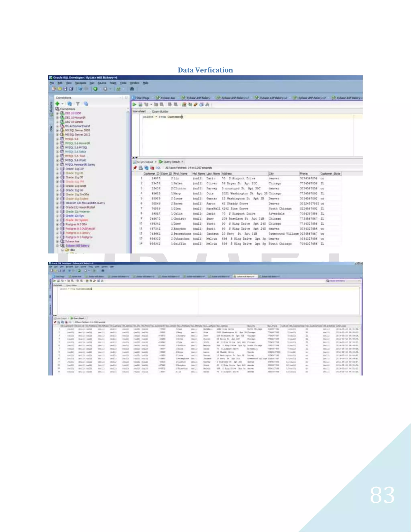This screenshot has width=411, height=532.
Task: Open the Navigate menu
Action: (x=81, y=83)
